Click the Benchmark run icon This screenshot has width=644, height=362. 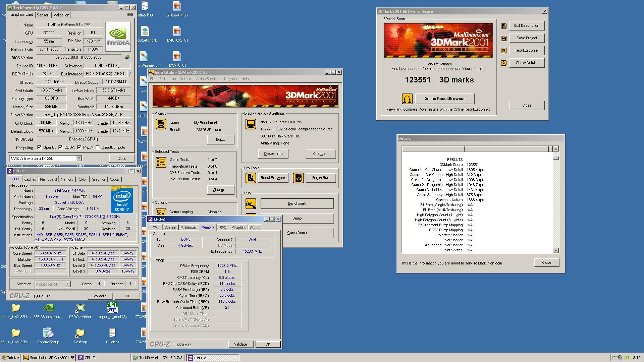251,204
